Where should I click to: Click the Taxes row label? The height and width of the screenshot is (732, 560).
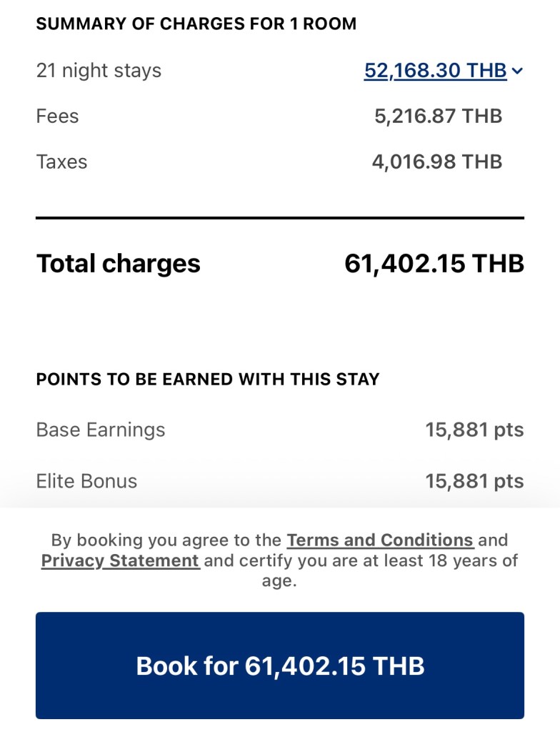coord(61,162)
